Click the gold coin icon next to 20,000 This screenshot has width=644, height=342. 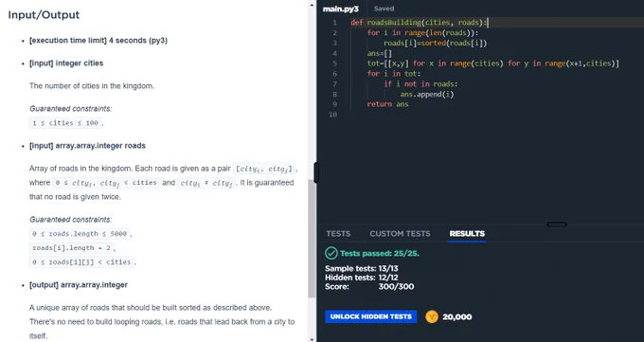click(x=432, y=316)
